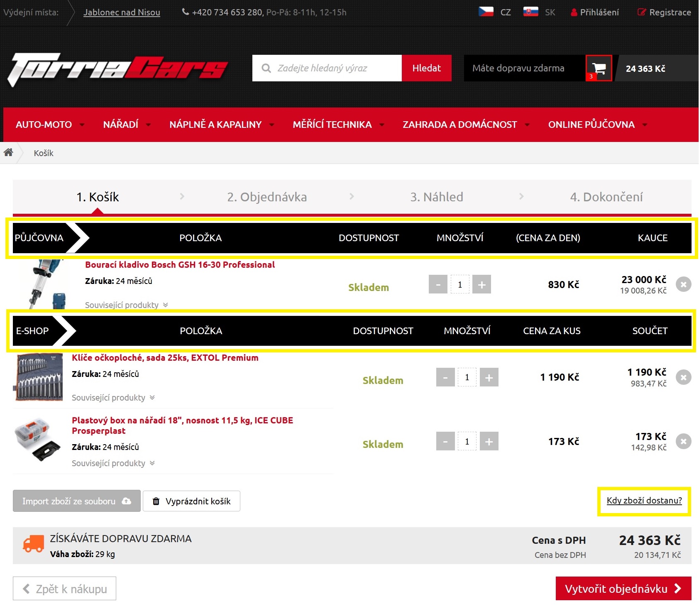Open the NÁŘADÍ menu dropdown
699x616 pixels.
point(127,125)
